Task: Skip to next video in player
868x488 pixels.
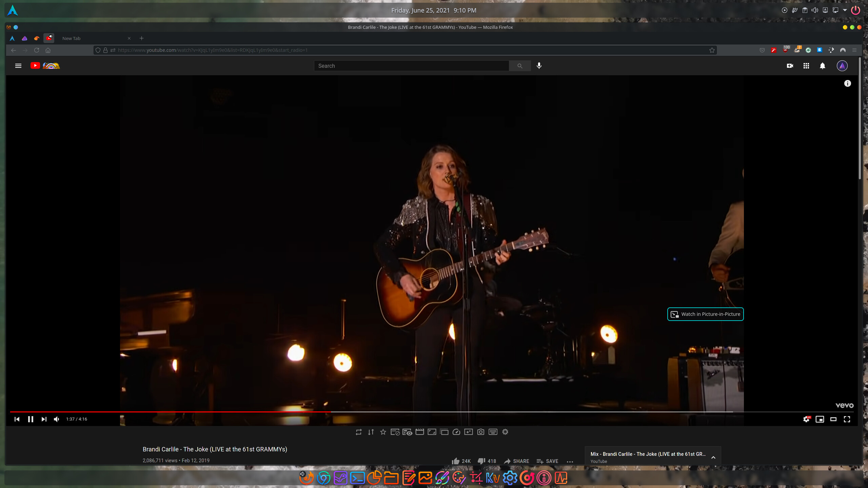Action: pyautogui.click(x=44, y=419)
